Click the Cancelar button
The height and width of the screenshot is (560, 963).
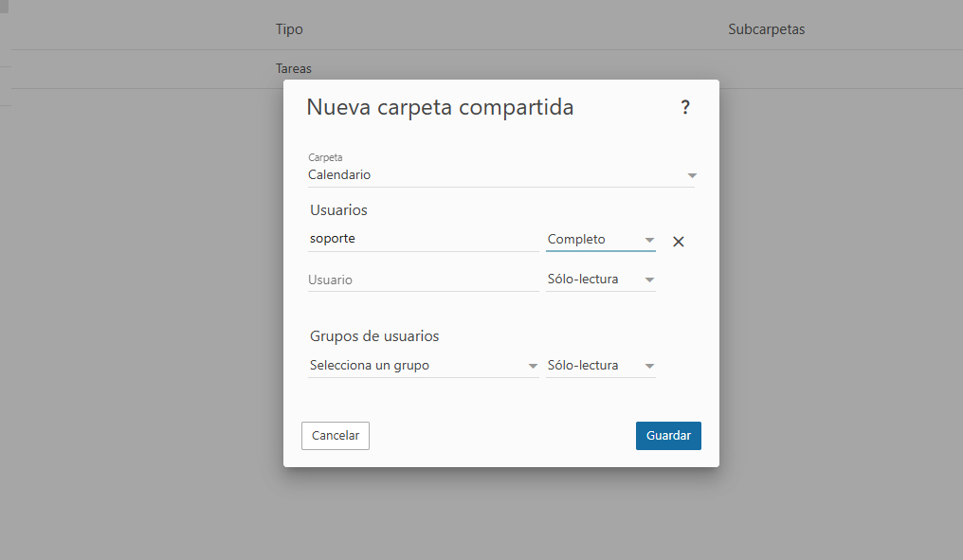pos(336,435)
